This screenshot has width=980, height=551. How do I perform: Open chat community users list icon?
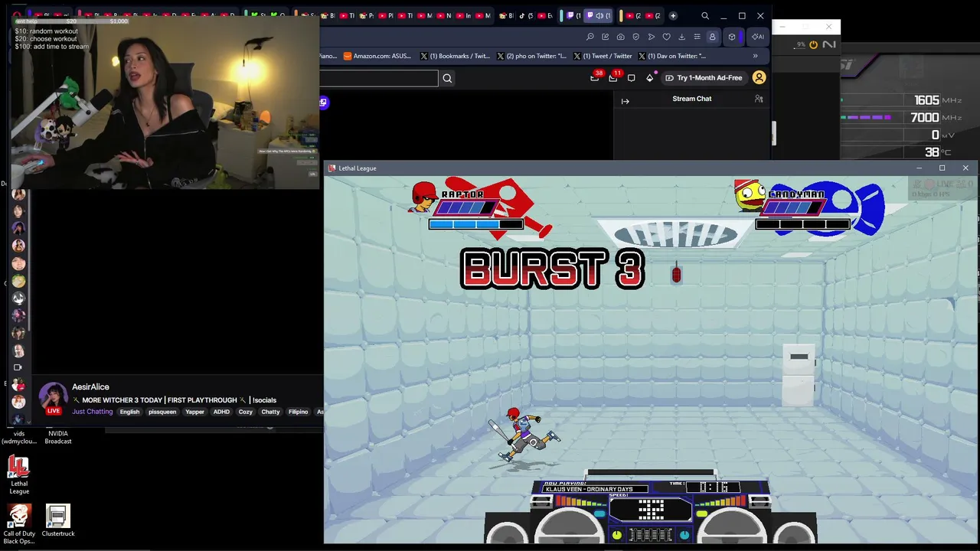pyautogui.click(x=759, y=99)
